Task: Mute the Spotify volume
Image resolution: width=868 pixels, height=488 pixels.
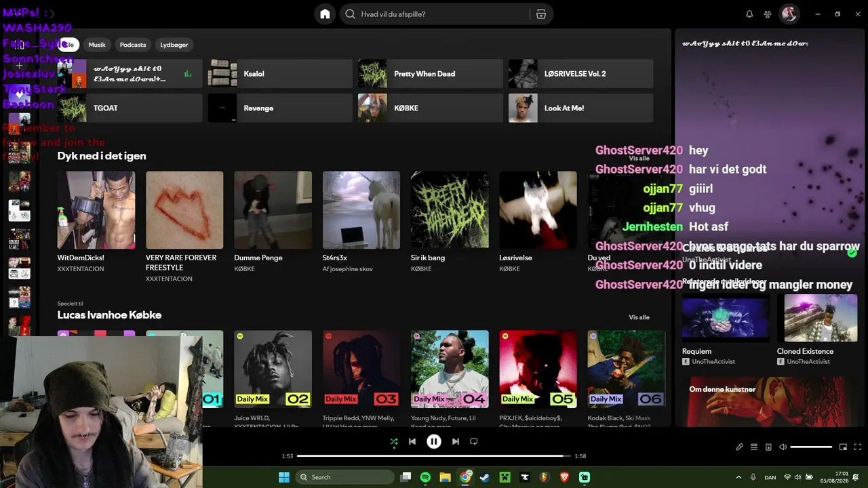Action: tap(783, 447)
